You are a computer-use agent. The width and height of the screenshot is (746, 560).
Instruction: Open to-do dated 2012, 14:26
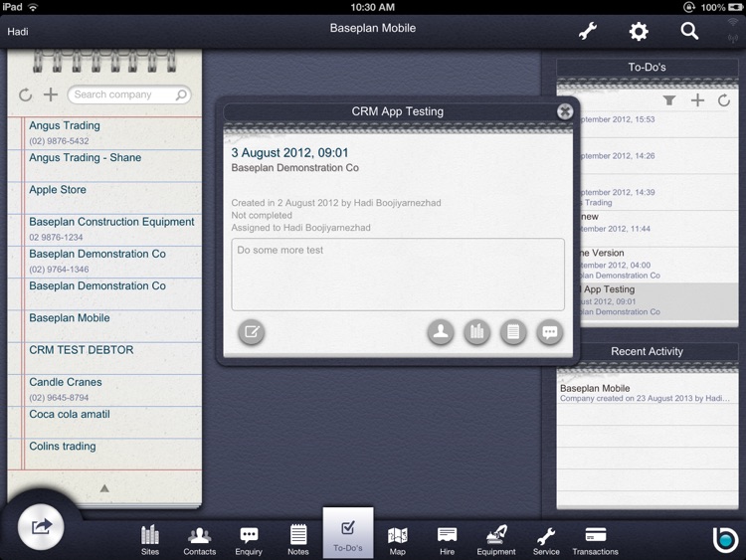point(659,156)
